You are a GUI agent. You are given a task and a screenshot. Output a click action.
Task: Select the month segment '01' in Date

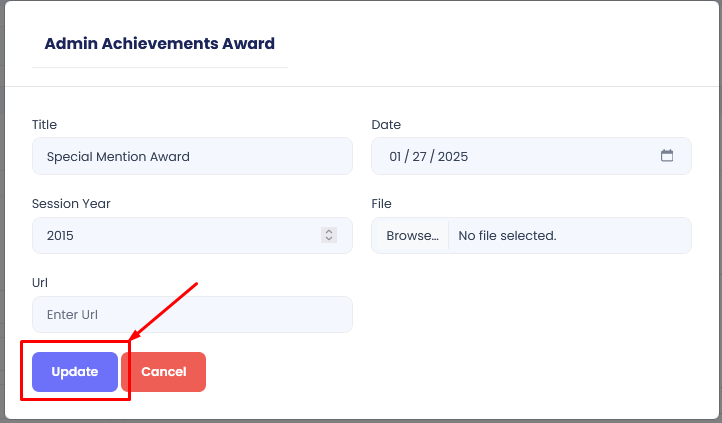397,157
